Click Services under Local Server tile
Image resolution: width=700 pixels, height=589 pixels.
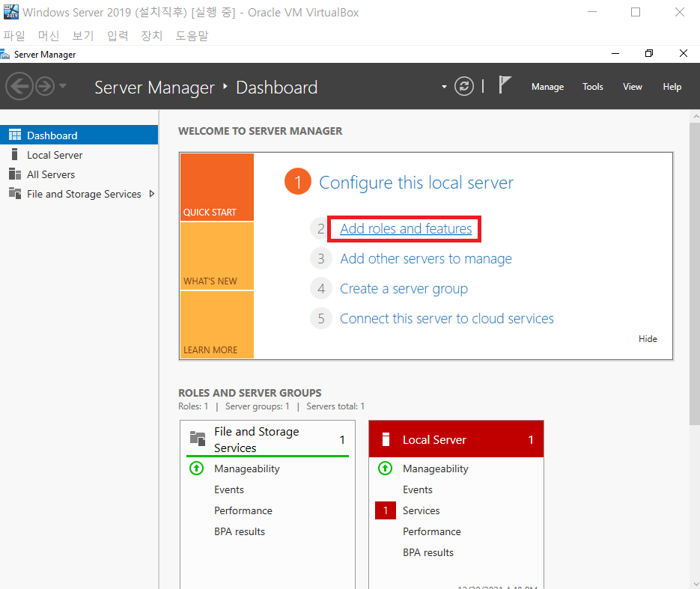(421, 510)
